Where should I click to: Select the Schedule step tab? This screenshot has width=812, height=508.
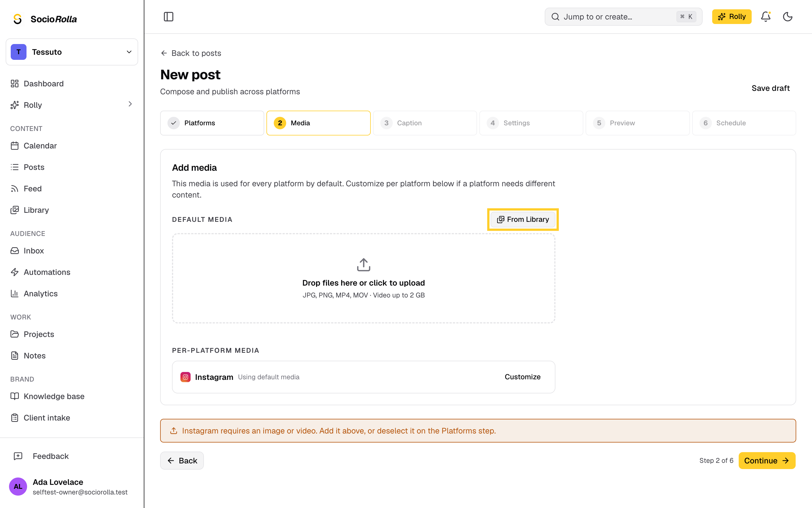tap(744, 123)
